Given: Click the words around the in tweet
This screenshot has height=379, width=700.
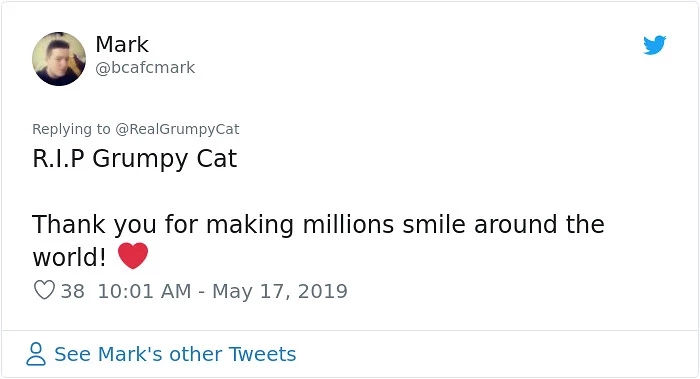Looking at the screenshot, I should click(539, 224).
